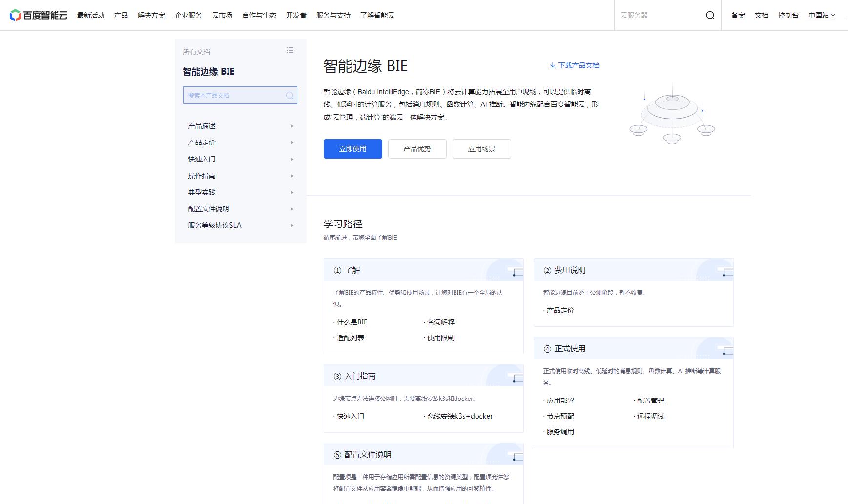
Task: Click the 搜索本产品文档 search box
Action: click(234, 96)
